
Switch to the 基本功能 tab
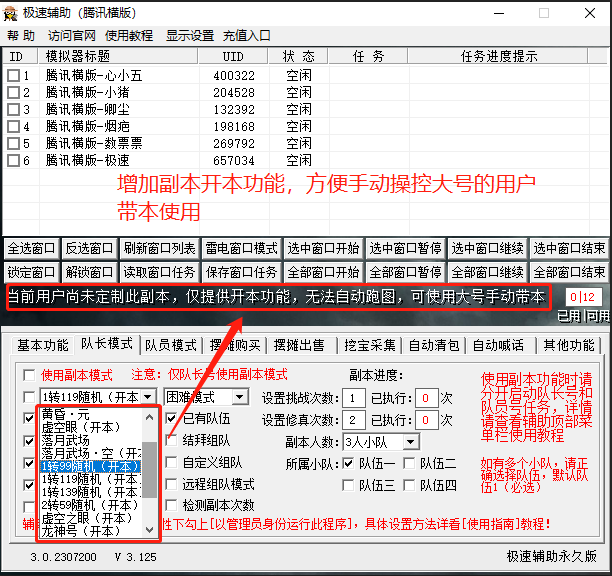[43, 345]
